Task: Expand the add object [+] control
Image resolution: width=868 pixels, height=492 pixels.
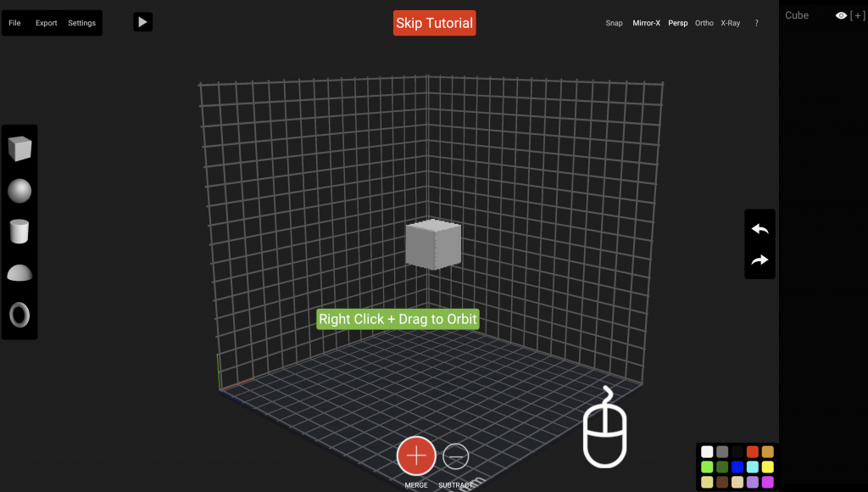Action: 857,15
